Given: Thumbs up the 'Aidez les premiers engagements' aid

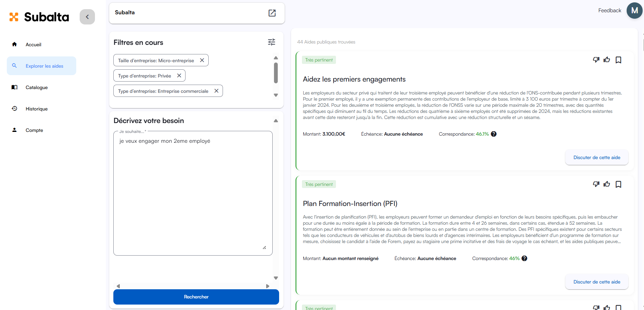Looking at the screenshot, I should [607, 60].
